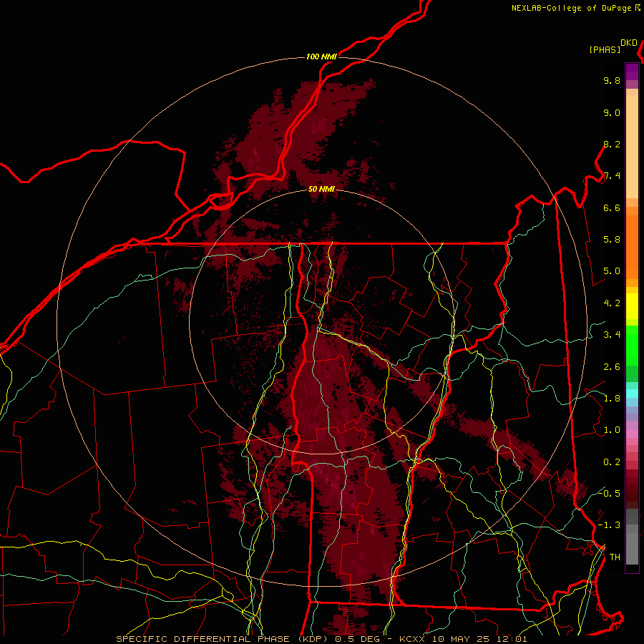Click the 0.2 legend value
This screenshot has height=644, width=644.
tap(612, 462)
